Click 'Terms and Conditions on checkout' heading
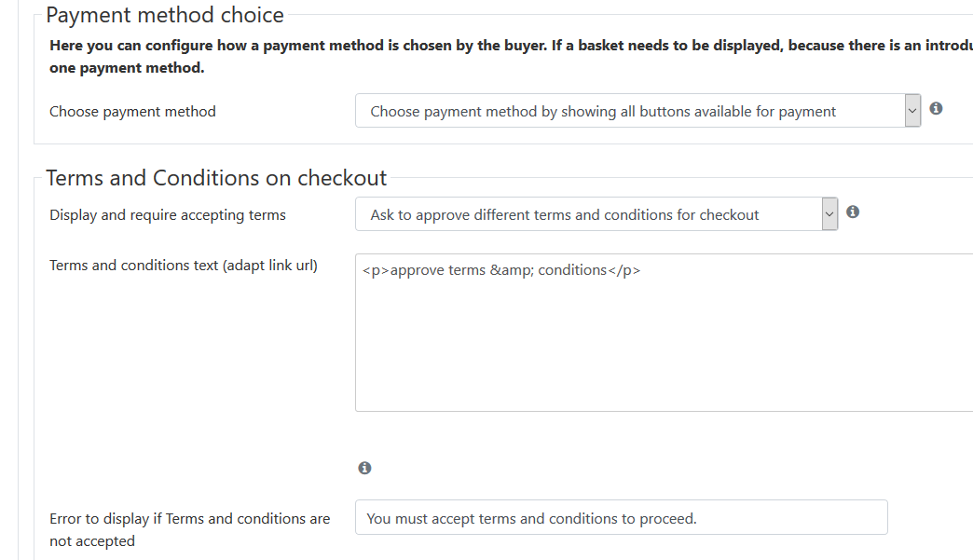The height and width of the screenshot is (560, 973). 216,178
